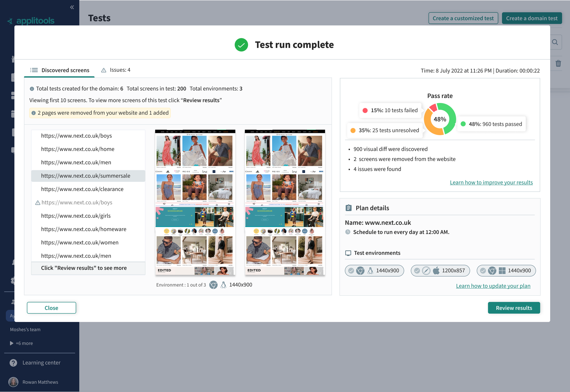Click the info icon in the pages removed notice
Screen dimensions: 570x392
click(34, 113)
